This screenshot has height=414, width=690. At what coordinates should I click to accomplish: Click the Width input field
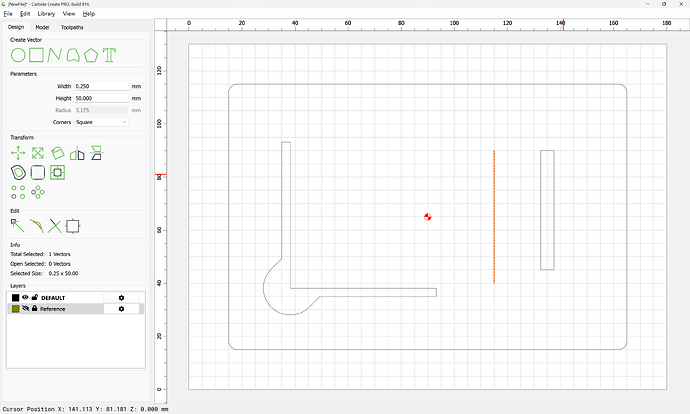pyautogui.click(x=101, y=86)
